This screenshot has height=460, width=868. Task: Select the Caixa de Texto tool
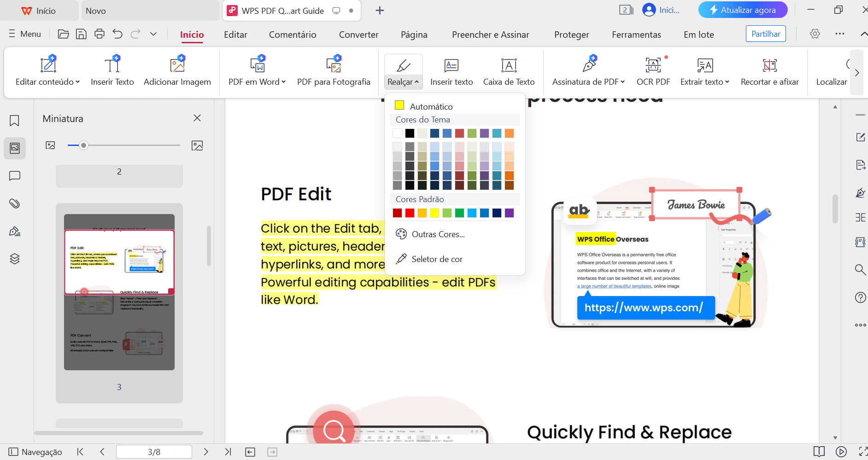point(508,71)
